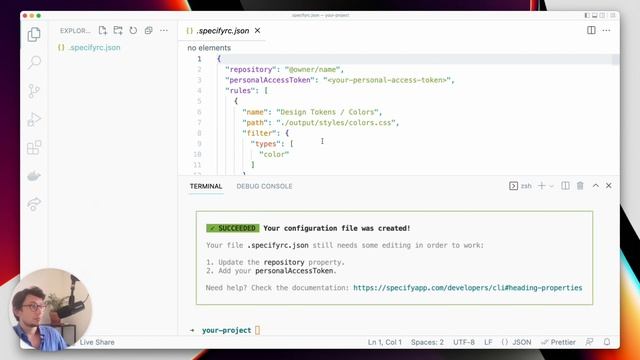Open the Search view in activity bar
The image size is (640, 360).
[34, 62]
